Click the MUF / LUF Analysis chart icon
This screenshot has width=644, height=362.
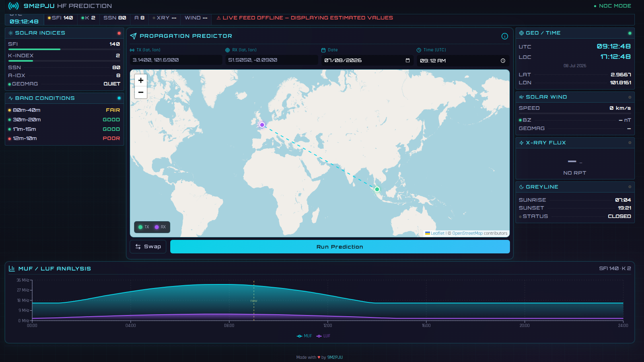pos(12,269)
